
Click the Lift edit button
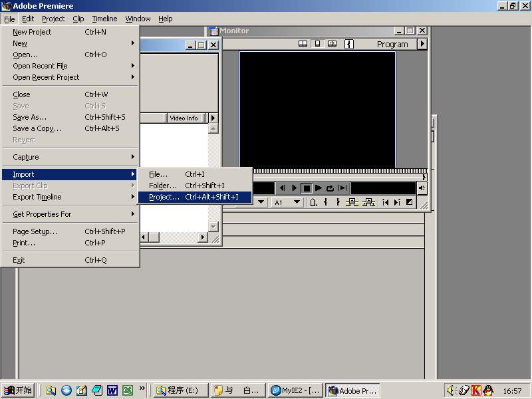tap(352, 202)
